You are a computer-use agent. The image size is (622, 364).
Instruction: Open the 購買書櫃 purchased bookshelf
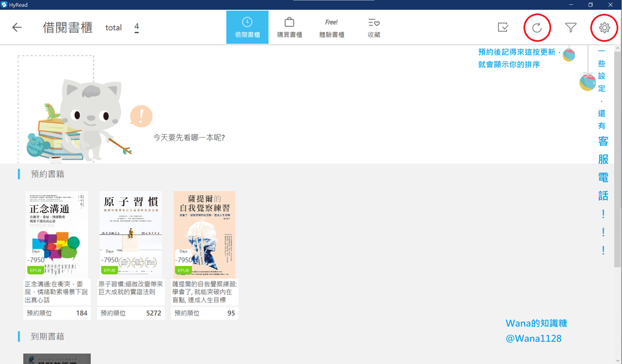[x=289, y=27]
